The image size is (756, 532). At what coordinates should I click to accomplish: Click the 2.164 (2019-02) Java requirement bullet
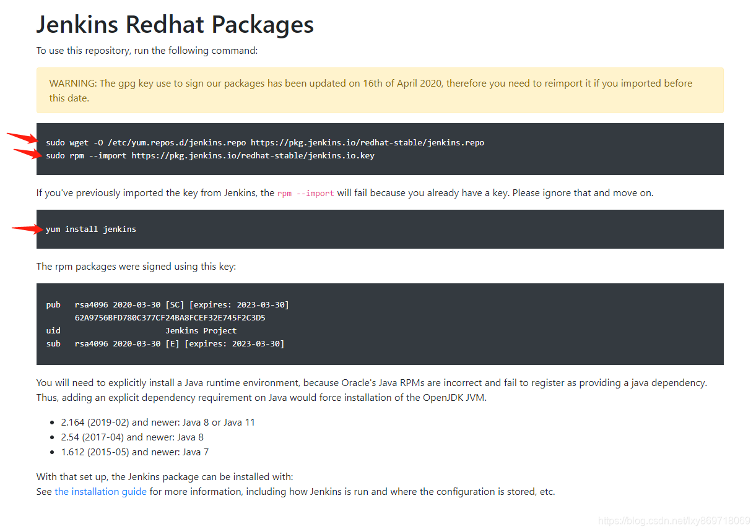pos(158,423)
